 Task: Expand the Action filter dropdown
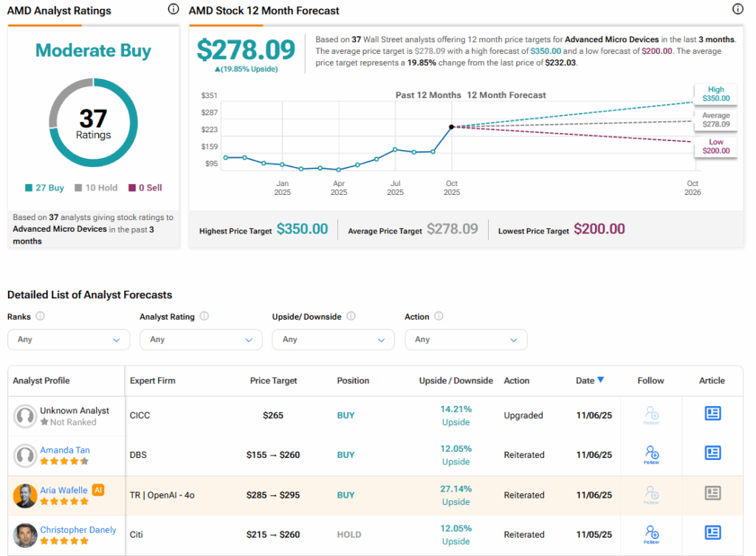[466, 340]
